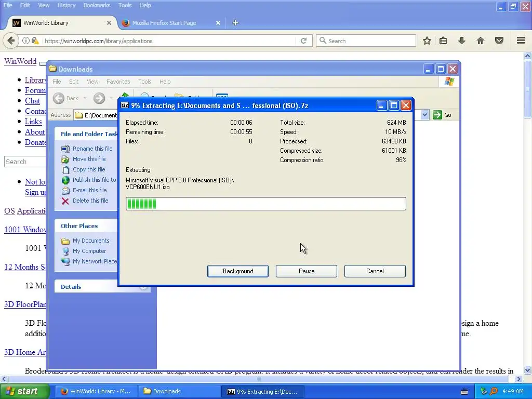Click the Windows start button
Viewport: 532px width, 399px height.
point(25,391)
